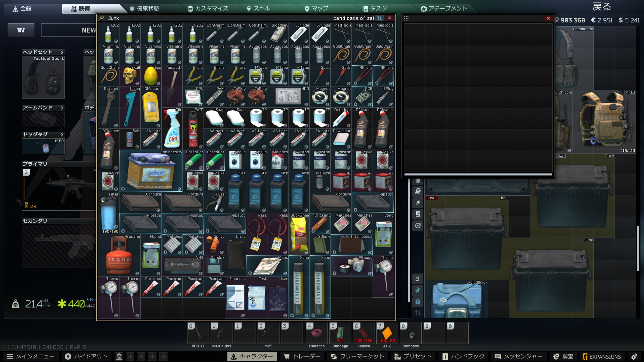Select the Malboro cigarettes pack
Image resolution: width=644 pixels, height=362 pixels.
[278, 160]
